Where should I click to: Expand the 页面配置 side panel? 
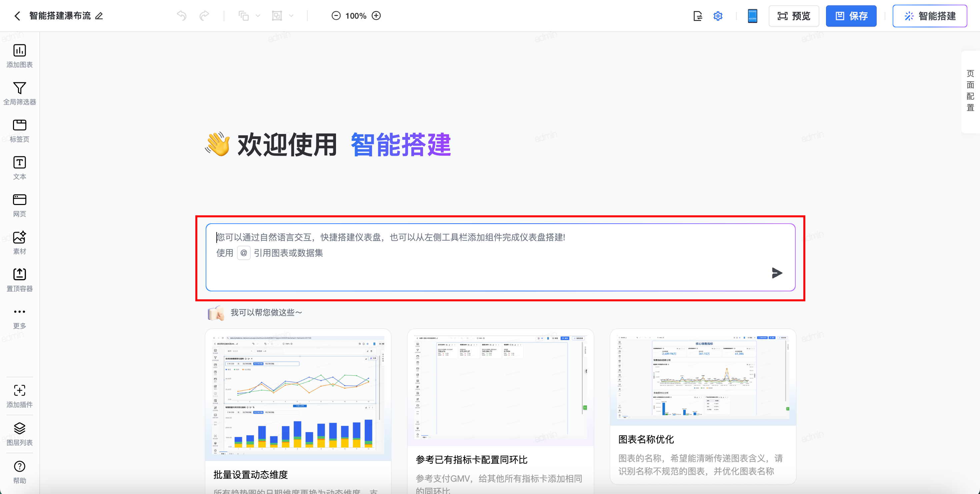point(970,91)
